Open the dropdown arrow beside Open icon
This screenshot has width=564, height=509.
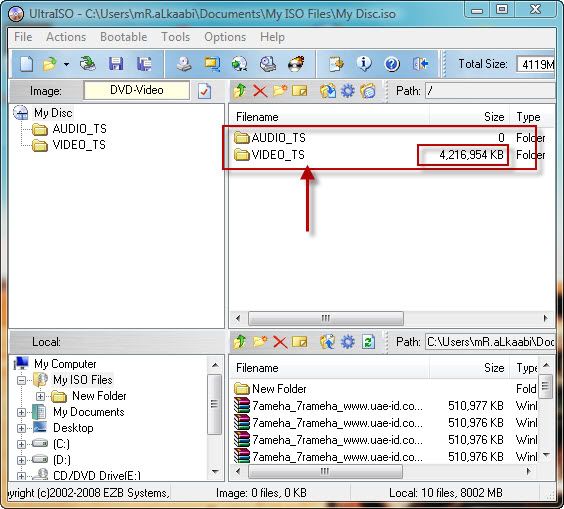point(67,64)
